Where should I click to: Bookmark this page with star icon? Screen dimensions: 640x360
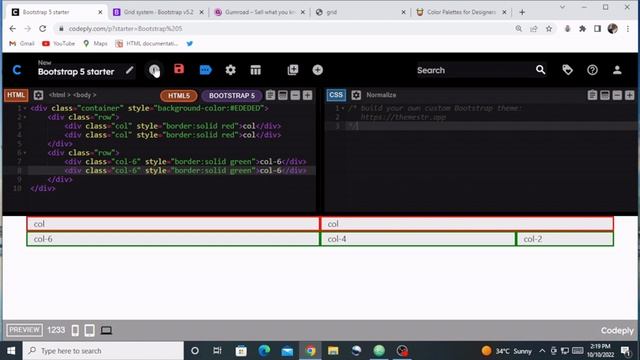tap(549, 29)
